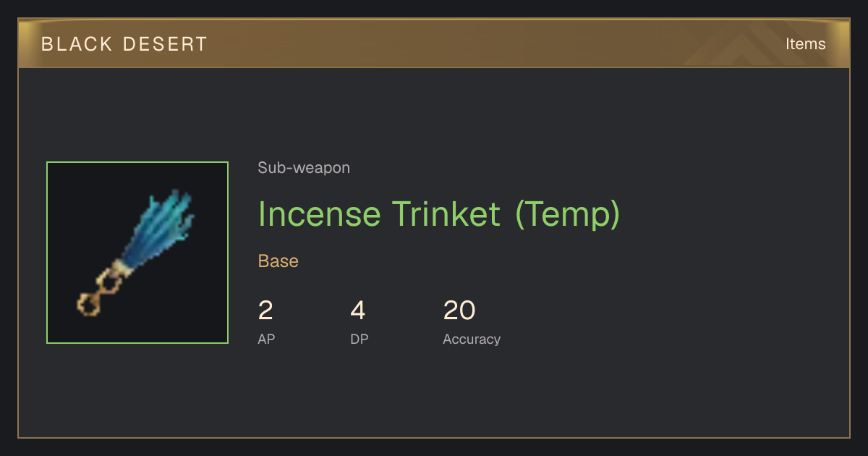Open the Items link in the header
Viewport: 868px width, 456px height.
coord(805,43)
